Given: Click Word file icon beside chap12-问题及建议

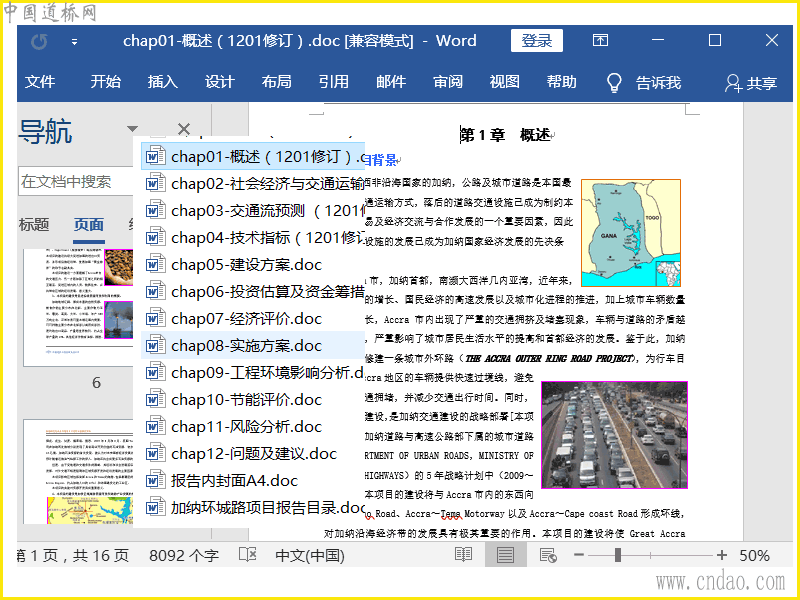Looking at the screenshot, I should 155,453.
